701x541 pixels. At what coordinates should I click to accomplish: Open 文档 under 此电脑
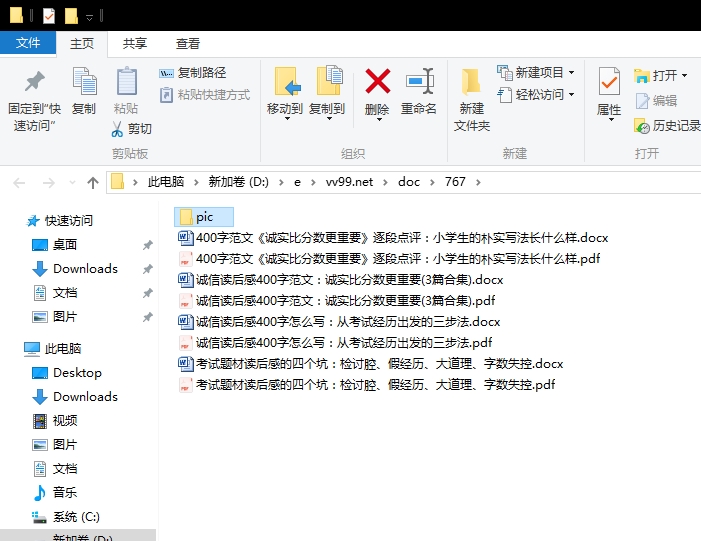click(55, 469)
